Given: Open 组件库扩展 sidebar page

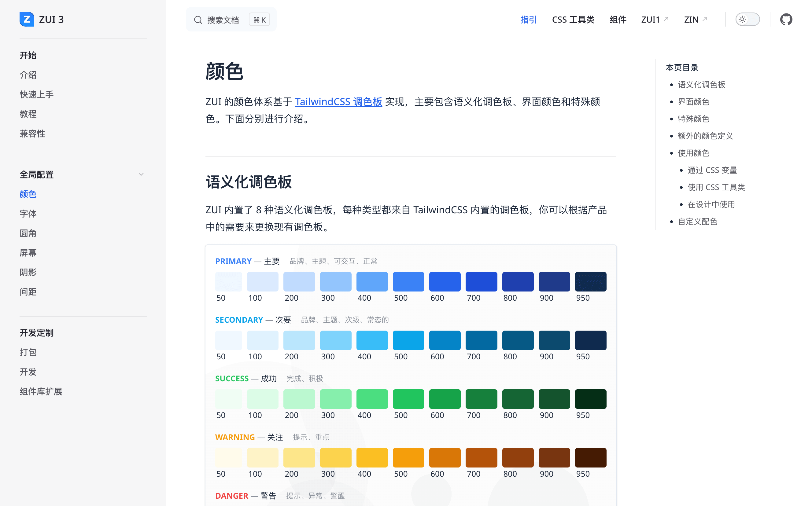Looking at the screenshot, I should 41,391.
